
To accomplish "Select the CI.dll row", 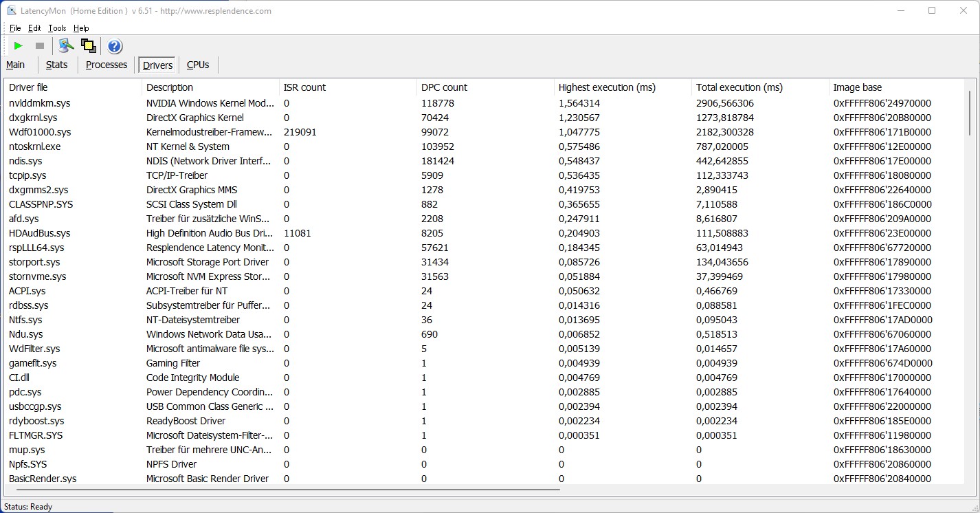I will tap(485, 378).
